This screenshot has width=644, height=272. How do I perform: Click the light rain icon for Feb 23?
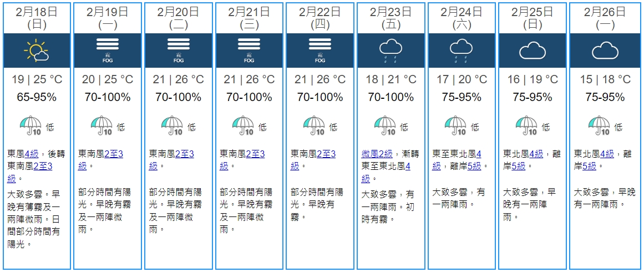click(391, 51)
